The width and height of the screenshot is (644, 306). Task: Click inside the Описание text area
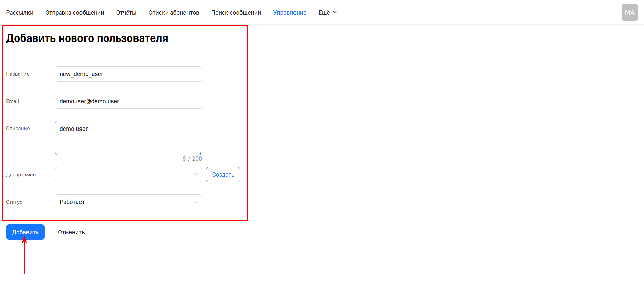pos(128,138)
